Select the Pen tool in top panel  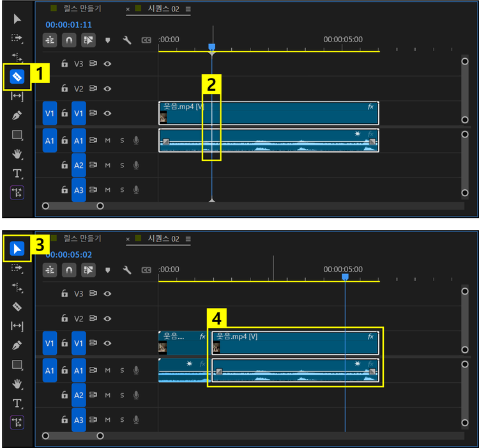[17, 116]
